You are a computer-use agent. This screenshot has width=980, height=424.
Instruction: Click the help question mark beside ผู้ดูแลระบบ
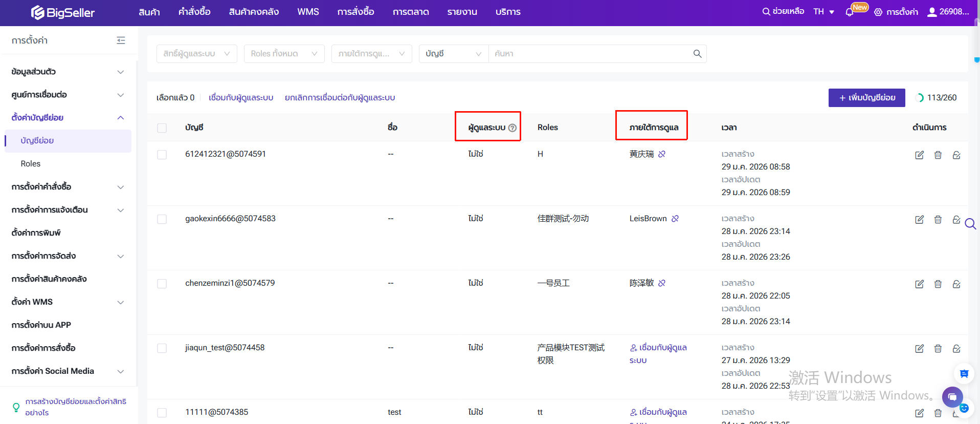(x=513, y=128)
